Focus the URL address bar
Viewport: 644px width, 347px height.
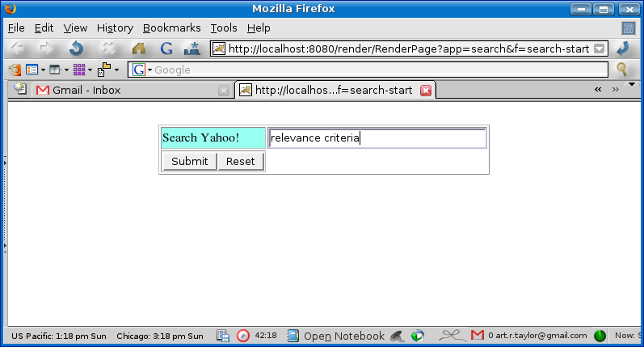tap(409, 49)
